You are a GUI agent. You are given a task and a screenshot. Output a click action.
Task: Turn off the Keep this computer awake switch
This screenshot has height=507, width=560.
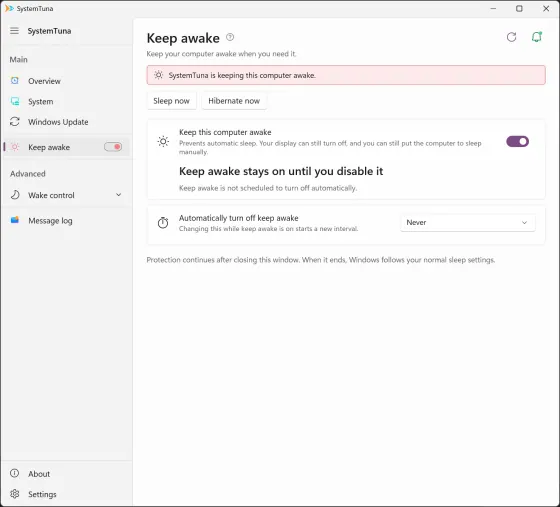click(x=517, y=142)
